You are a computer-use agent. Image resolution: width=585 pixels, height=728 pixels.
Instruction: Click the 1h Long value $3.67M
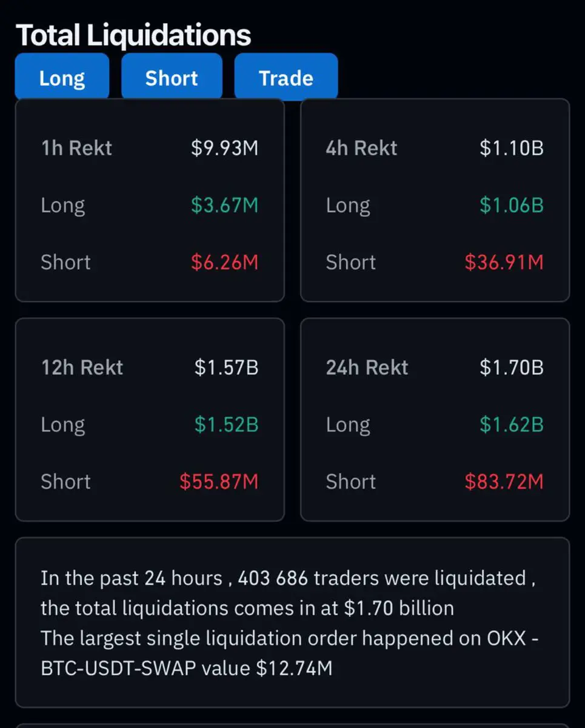pos(225,205)
